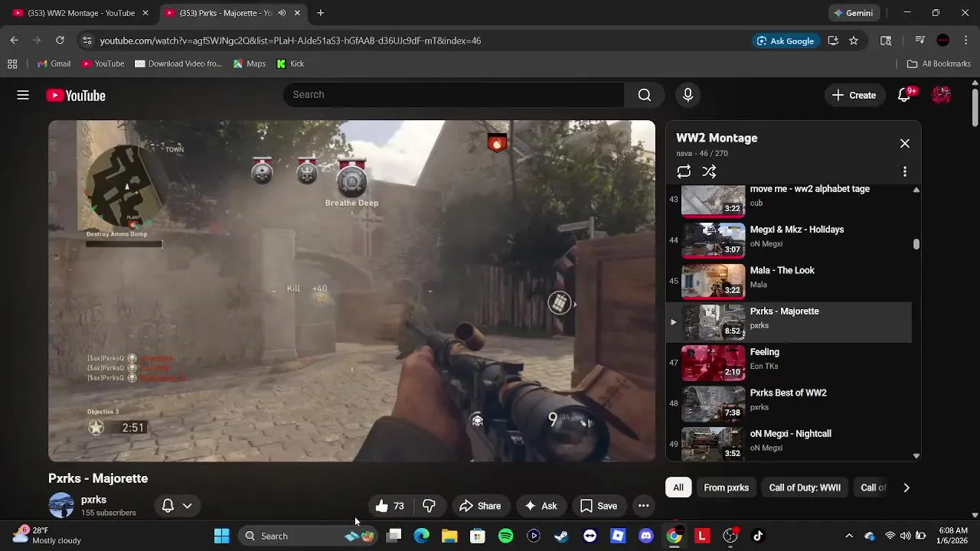
Task: Like the video with 73 likes
Action: pyautogui.click(x=390, y=506)
